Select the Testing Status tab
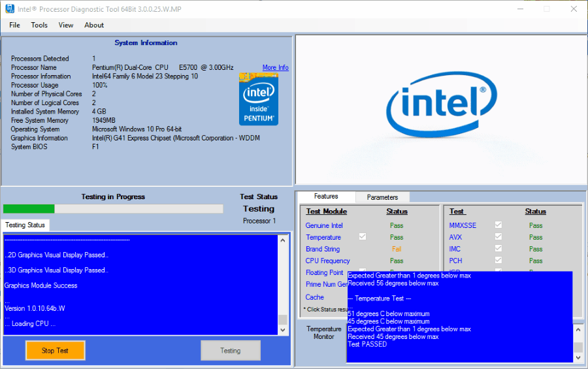Viewport: 588px width, 369px height. (25, 225)
